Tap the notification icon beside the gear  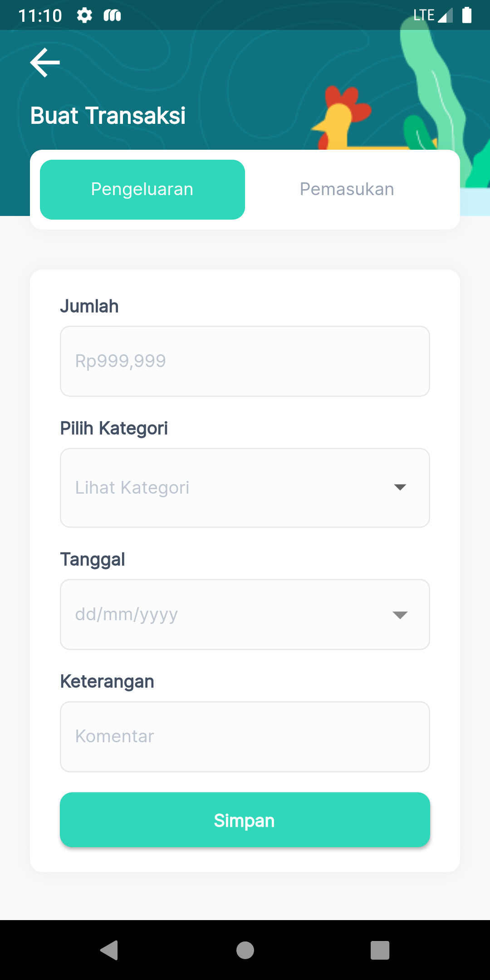(112, 16)
